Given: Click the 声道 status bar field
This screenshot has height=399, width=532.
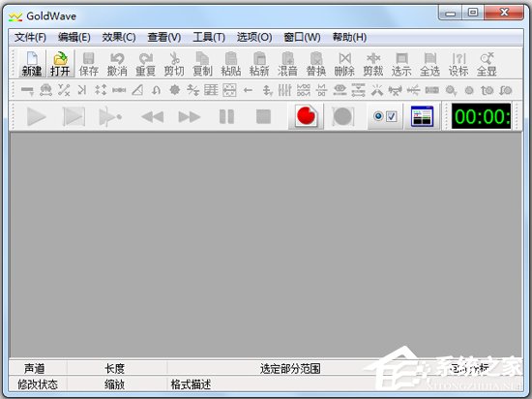Looking at the screenshot, I should coord(38,368).
